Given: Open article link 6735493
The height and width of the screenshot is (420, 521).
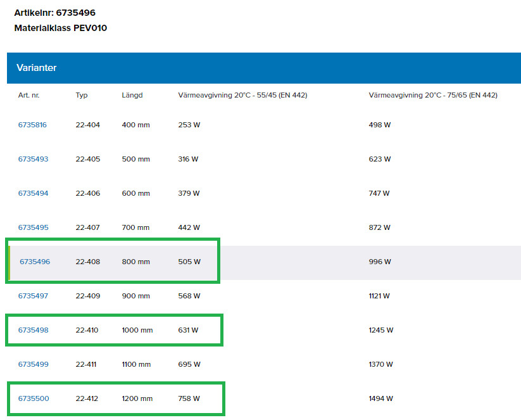Looking at the screenshot, I should tap(33, 159).
